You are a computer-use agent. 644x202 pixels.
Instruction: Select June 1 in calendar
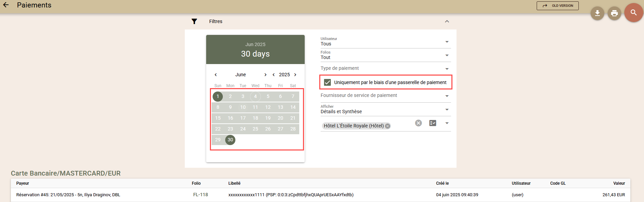[218, 97]
